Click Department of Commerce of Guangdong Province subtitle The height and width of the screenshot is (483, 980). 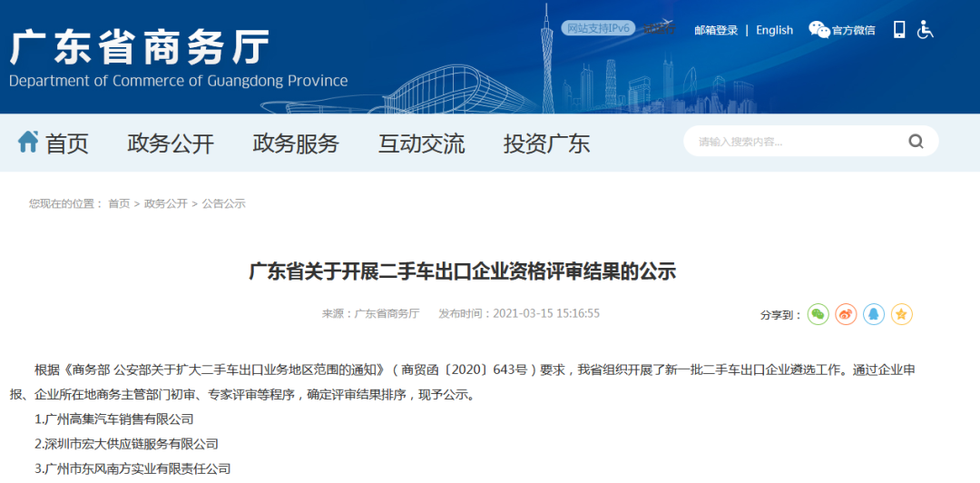pyautogui.click(x=178, y=81)
